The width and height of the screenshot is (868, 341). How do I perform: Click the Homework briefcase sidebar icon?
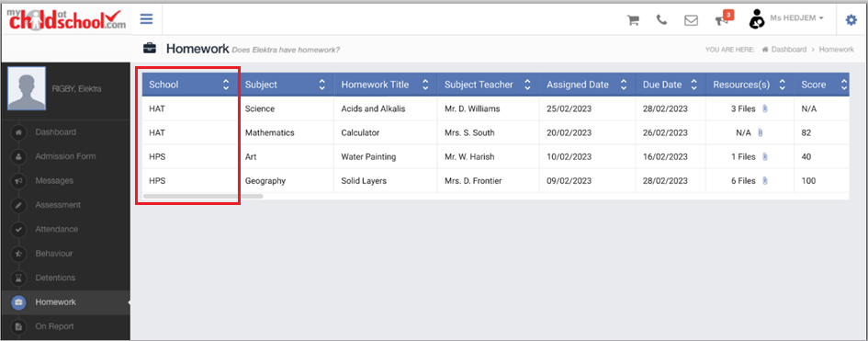pyautogui.click(x=18, y=302)
